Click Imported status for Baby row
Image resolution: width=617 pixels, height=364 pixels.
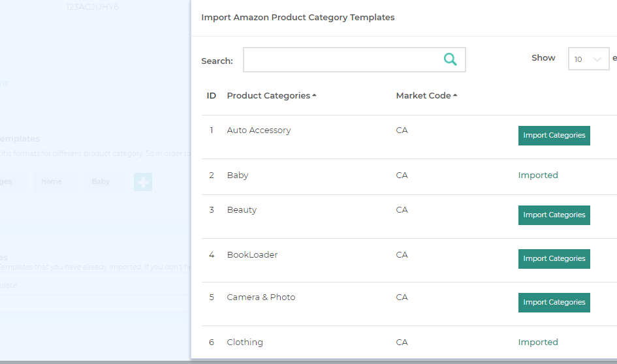pyautogui.click(x=538, y=175)
